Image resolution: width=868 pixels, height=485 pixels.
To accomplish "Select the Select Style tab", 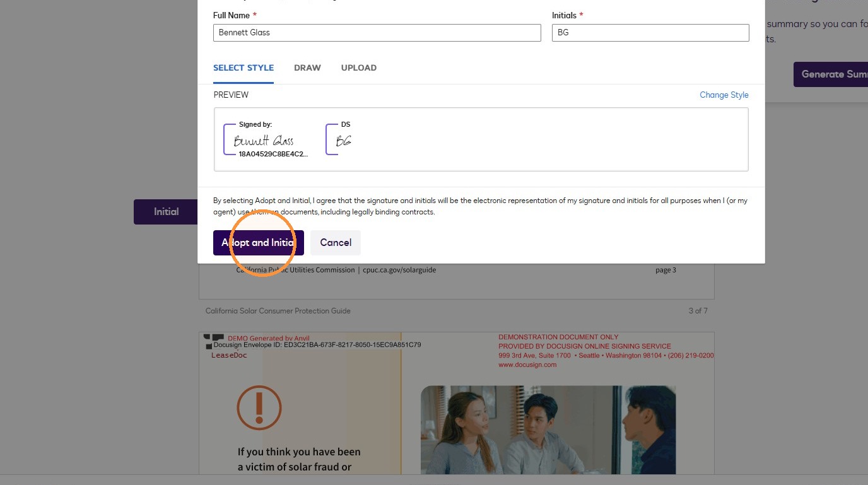I will point(243,68).
